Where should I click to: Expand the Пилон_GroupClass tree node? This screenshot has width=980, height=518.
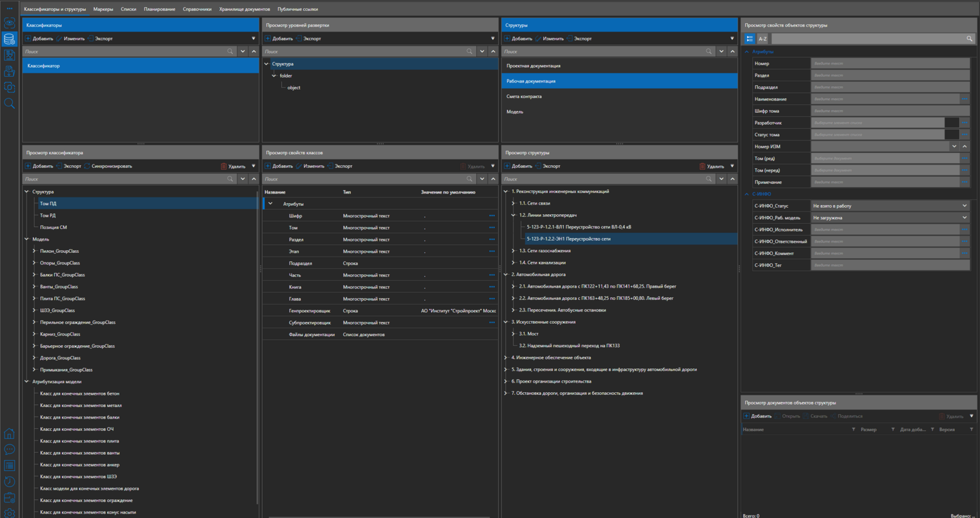(x=34, y=251)
